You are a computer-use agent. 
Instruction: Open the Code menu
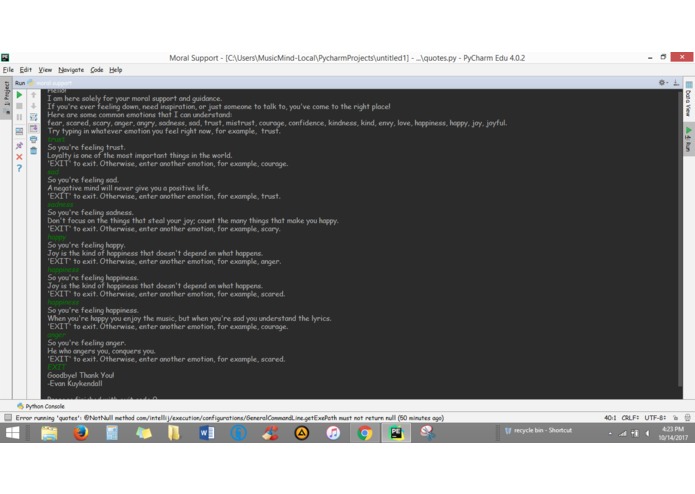[97, 70]
